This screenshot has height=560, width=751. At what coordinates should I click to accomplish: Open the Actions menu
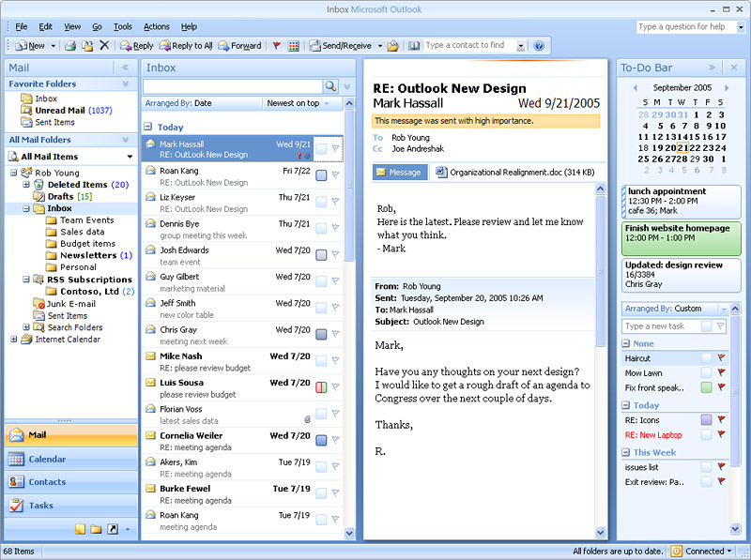pyautogui.click(x=156, y=26)
